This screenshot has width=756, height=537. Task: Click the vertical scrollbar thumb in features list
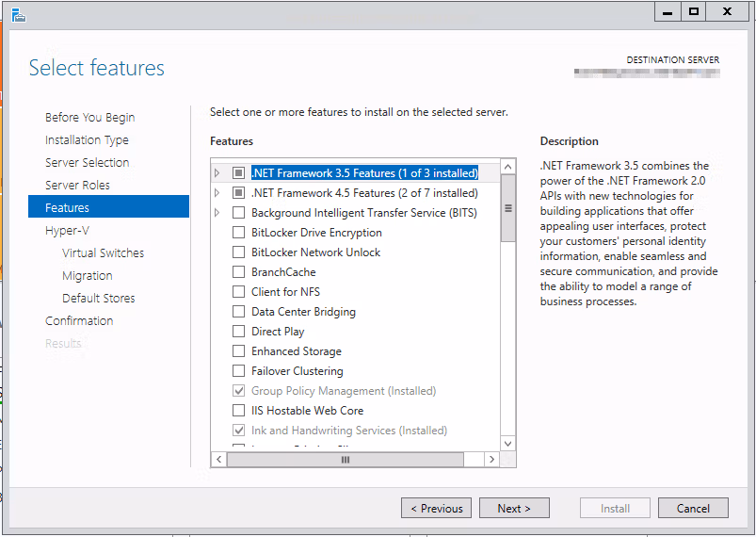507,208
